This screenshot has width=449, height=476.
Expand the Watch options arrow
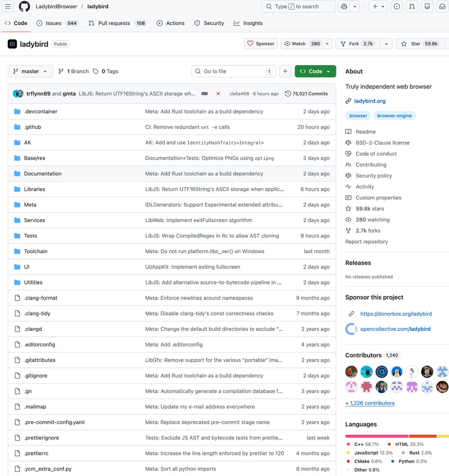point(328,44)
